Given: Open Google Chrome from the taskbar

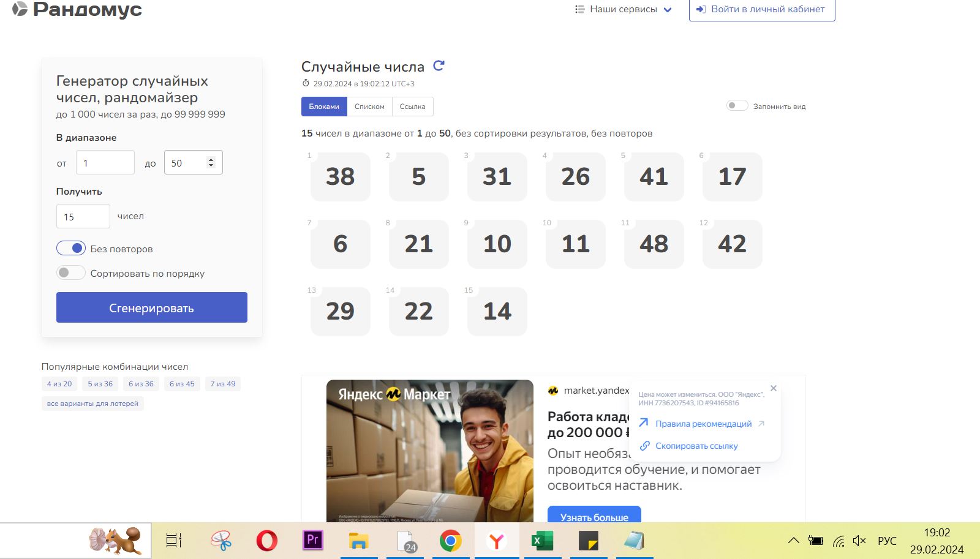Looking at the screenshot, I should 450,541.
